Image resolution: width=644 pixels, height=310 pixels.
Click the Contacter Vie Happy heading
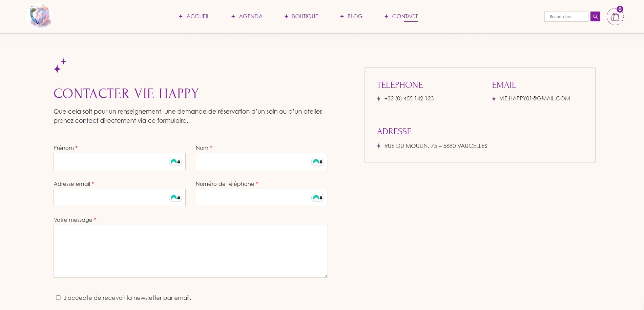[x=126, y=94]
